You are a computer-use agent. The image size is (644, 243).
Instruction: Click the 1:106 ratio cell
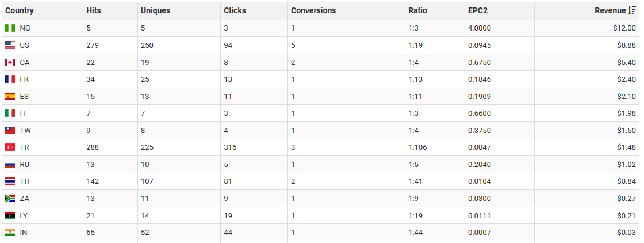pos(417,147)
